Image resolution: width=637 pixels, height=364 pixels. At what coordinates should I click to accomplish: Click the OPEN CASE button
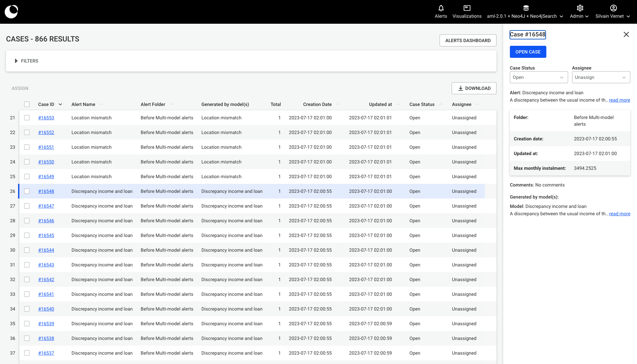528,52
